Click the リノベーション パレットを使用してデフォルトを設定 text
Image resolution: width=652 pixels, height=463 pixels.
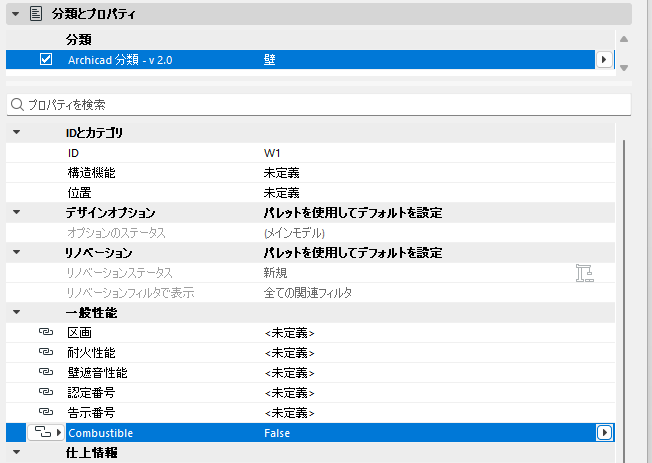click(353, 253)
